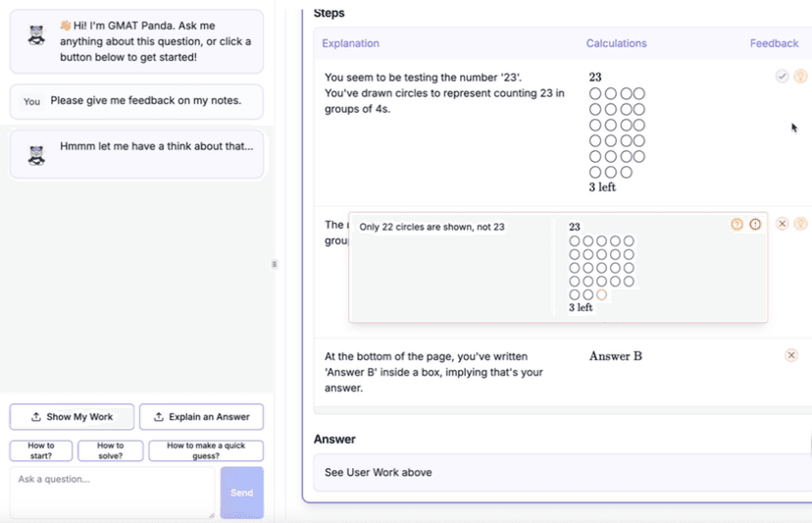Click the 'See User Work above' answer box
812x523 pixels.
(559, 472)
